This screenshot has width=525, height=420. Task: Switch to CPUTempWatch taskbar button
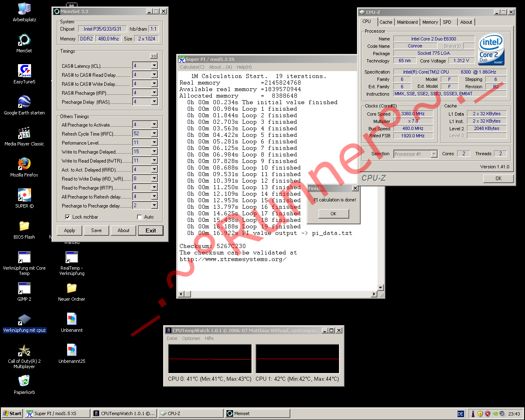click(x=124, y=413)
